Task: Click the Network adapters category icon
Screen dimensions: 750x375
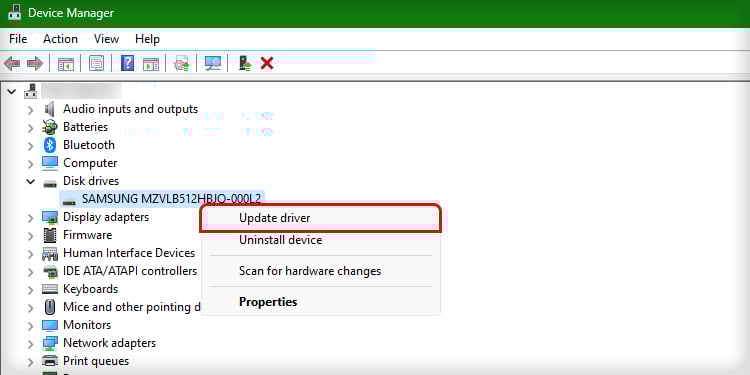Action: (x=50, y=343)
